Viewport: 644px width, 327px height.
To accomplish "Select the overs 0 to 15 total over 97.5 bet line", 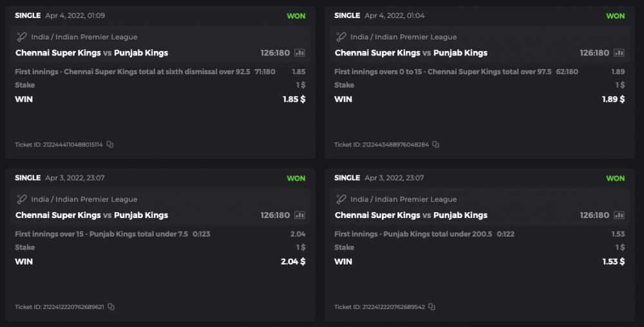I will click(x=443, y=72).
